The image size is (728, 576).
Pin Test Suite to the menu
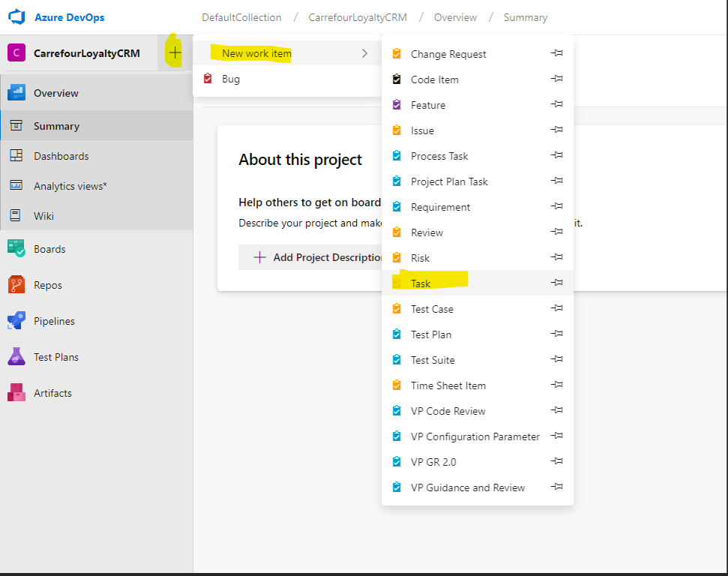point(556,359)
